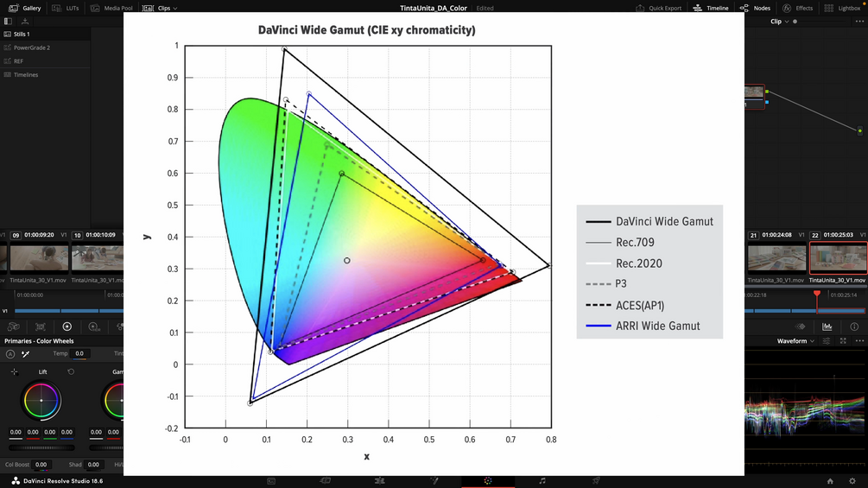Image resolution: width=868 pixels, height=488 pixels.
Task: Toggle the Timeline panel button
Action: point(710,8)
